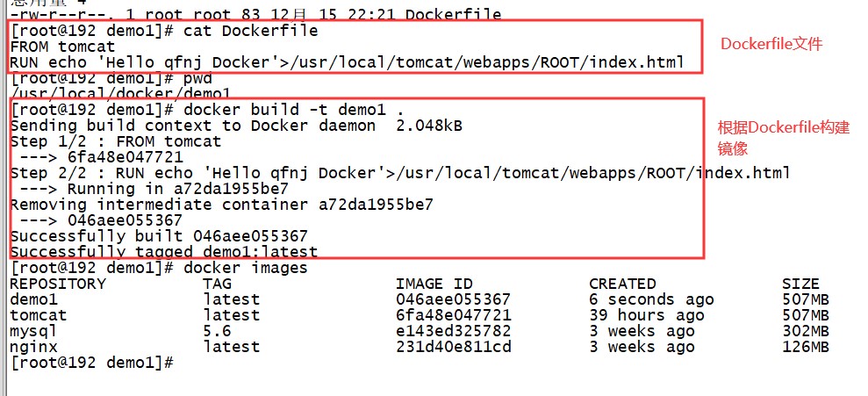Click the IMAGE ID column header
This screenshot has height=396, width=868.
[434, 284]
